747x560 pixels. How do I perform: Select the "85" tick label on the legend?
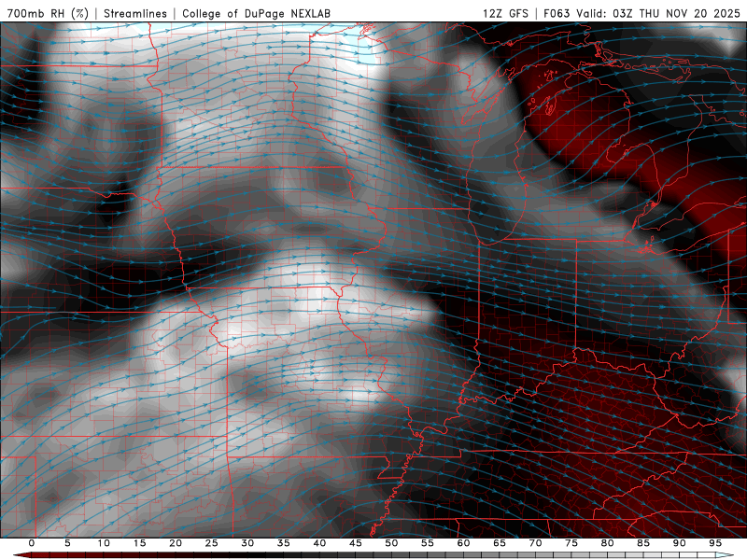(x=643, y=543)
